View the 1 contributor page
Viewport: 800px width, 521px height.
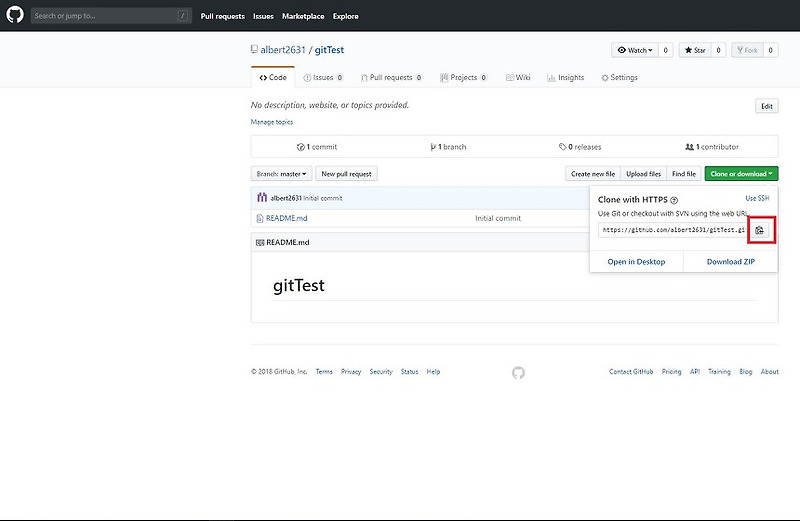pos(712,147)
